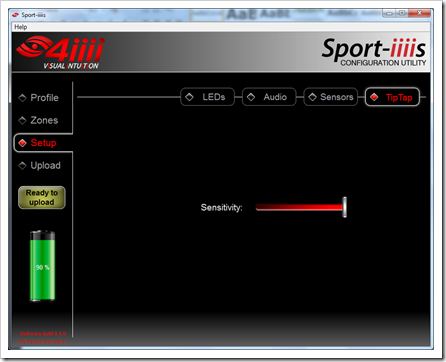This screenshot has width=446, height=362.
Task: Click the diamond icon in Sensors tab
Action: 312,97
